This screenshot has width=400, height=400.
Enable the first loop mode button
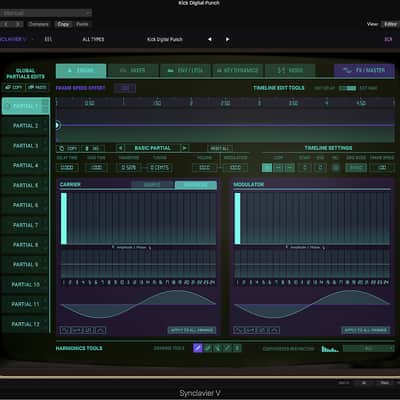267,168
